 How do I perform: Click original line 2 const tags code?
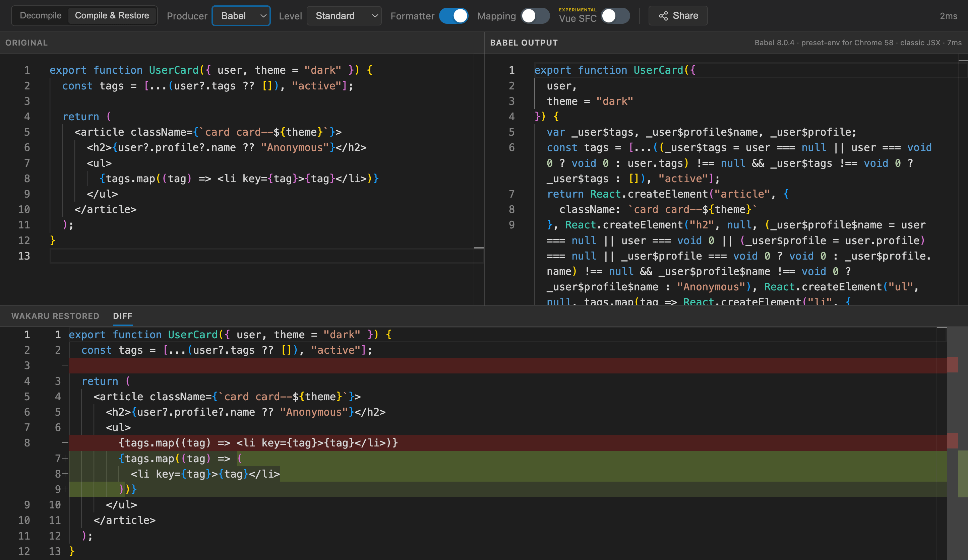click(x=207, y=86)
